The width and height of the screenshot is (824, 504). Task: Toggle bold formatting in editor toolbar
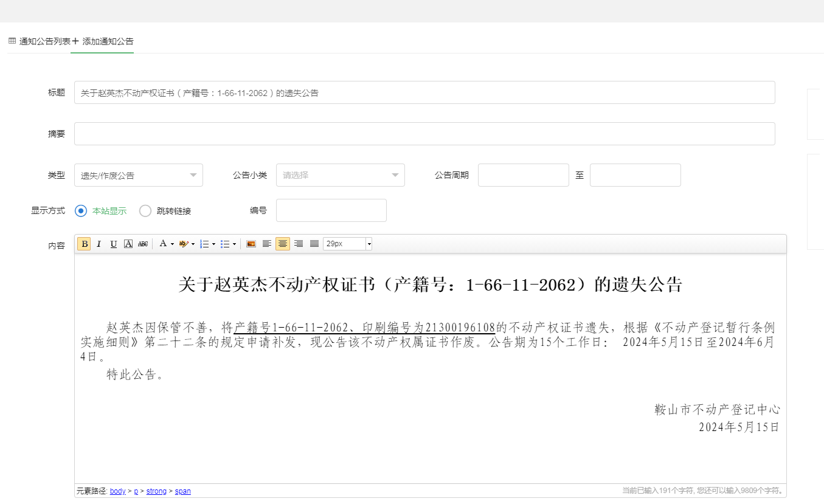coord(84,244)
